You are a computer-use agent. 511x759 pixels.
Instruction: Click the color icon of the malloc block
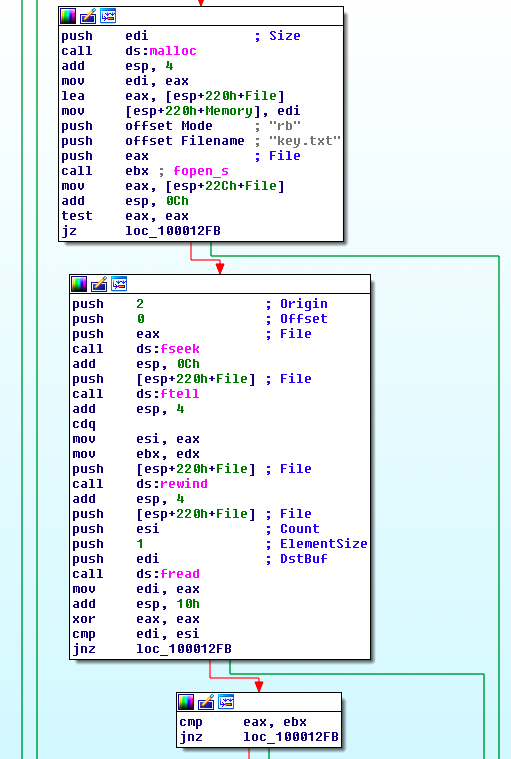[68, 16]
